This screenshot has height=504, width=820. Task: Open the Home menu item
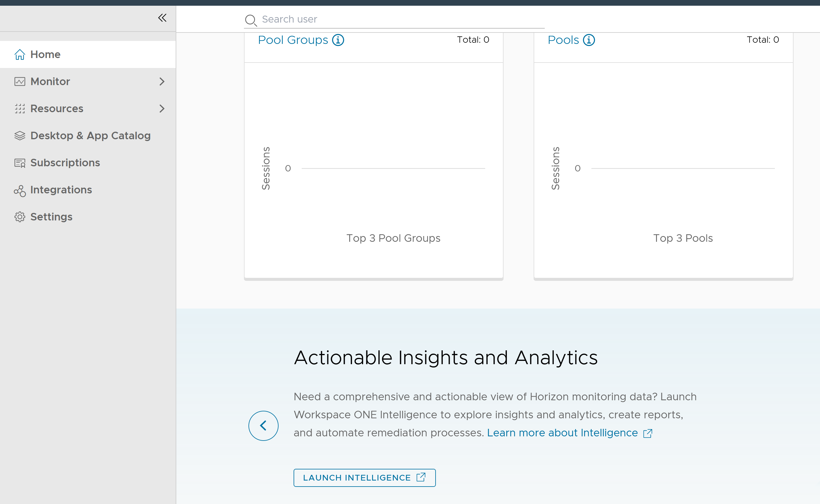pyautogui.click(x=88, y=54)
